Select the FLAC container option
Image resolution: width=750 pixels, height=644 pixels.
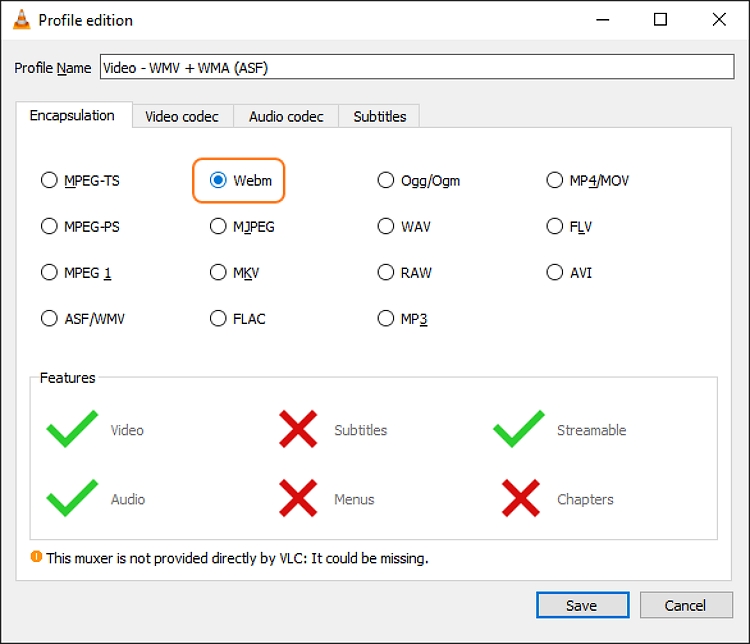click(x=237, y=319)
